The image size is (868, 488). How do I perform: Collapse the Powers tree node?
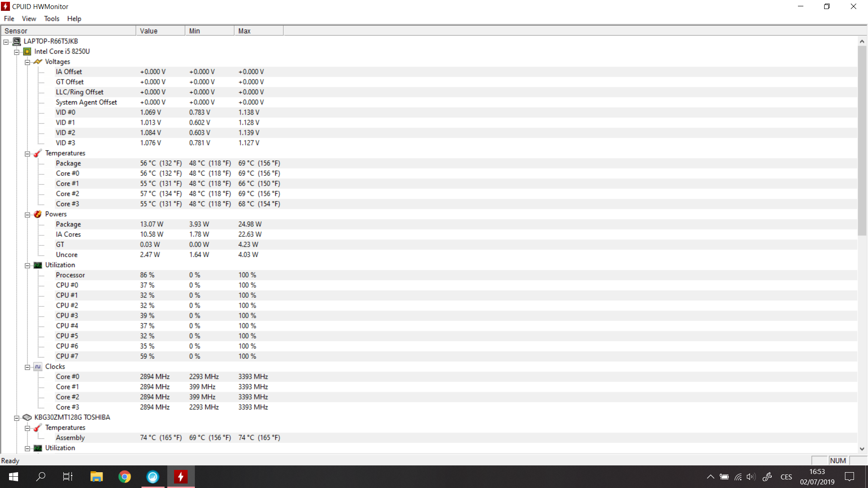pyautogui.click(x=28, y=215)
